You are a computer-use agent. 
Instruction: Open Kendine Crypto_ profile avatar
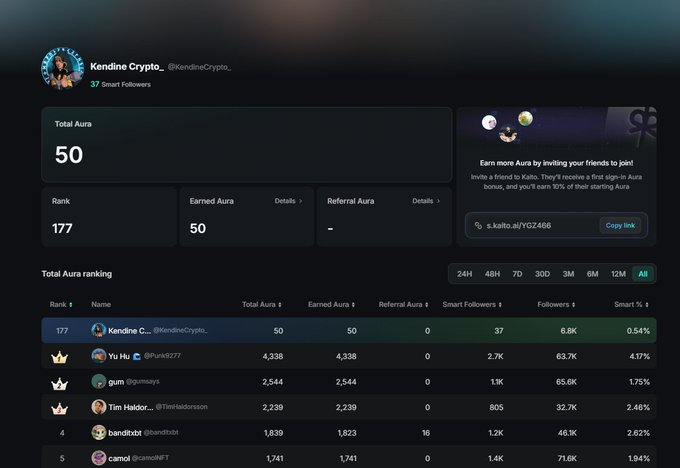pos(63,68)
